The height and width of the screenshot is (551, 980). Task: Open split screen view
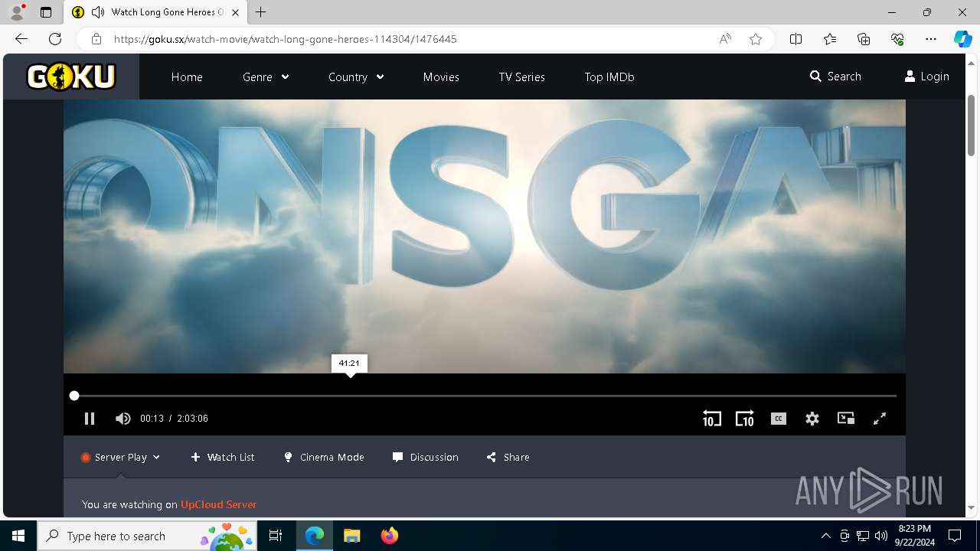point(796,39)
